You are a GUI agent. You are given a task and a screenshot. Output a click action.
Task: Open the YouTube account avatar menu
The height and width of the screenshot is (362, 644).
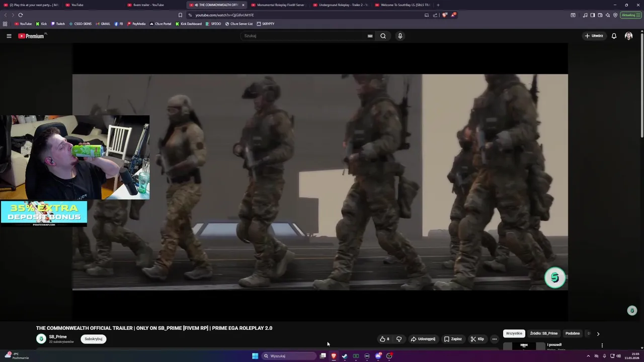pos(628,36)
